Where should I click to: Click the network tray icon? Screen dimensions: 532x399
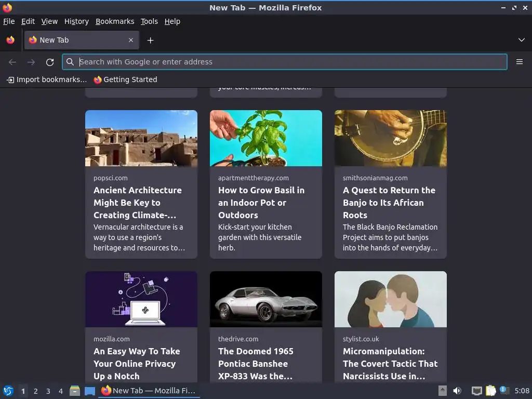[477, 391]
